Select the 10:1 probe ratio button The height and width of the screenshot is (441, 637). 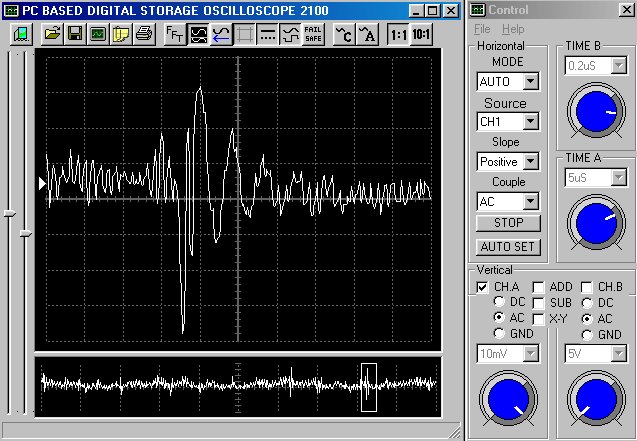[422, 33]
